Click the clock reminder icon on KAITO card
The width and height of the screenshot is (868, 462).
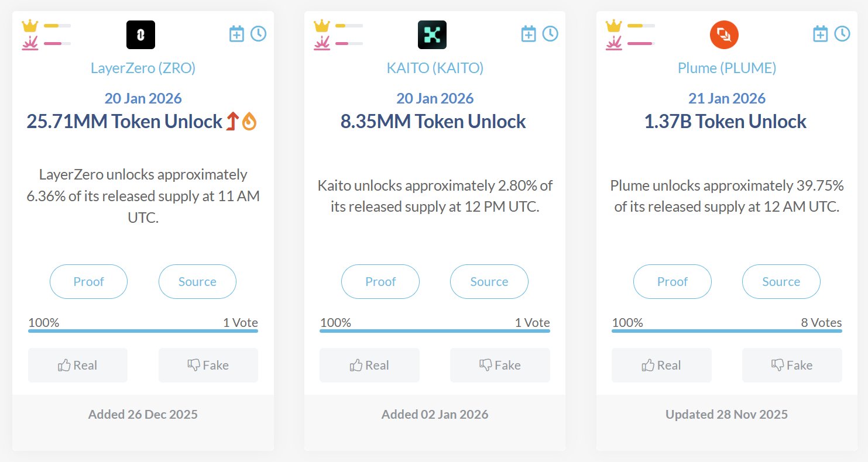pyautogui.click(x=550, y=34)
